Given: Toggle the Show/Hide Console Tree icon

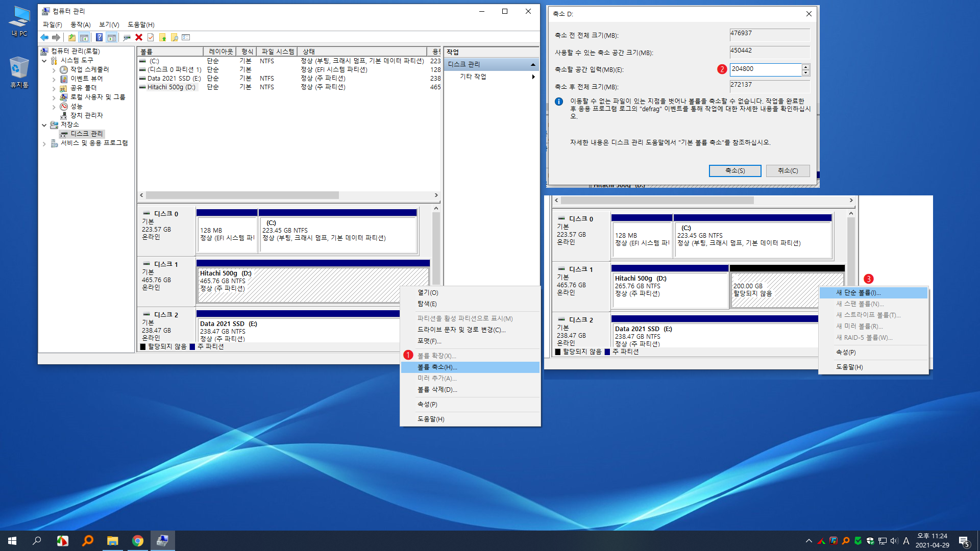Looking at the screenshot, I should click(84, 37).
